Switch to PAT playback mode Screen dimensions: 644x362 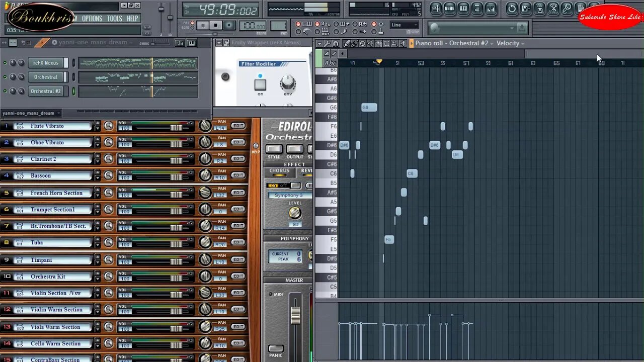[x=192, y=23]
